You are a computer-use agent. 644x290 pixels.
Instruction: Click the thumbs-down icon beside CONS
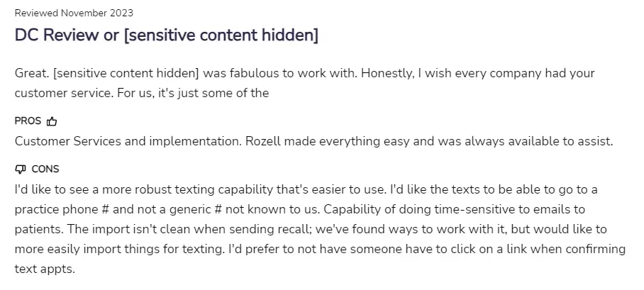(x=20, y=169)
